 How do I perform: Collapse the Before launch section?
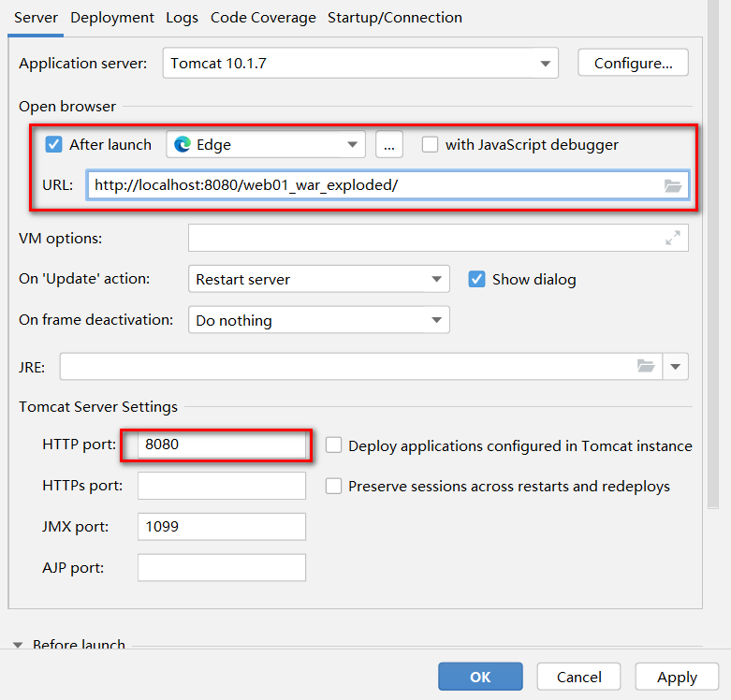pos(19,645)
